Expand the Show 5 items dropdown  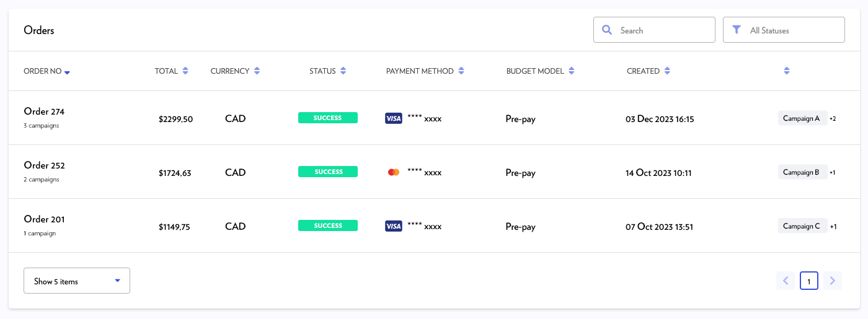[x=77, y=281]
